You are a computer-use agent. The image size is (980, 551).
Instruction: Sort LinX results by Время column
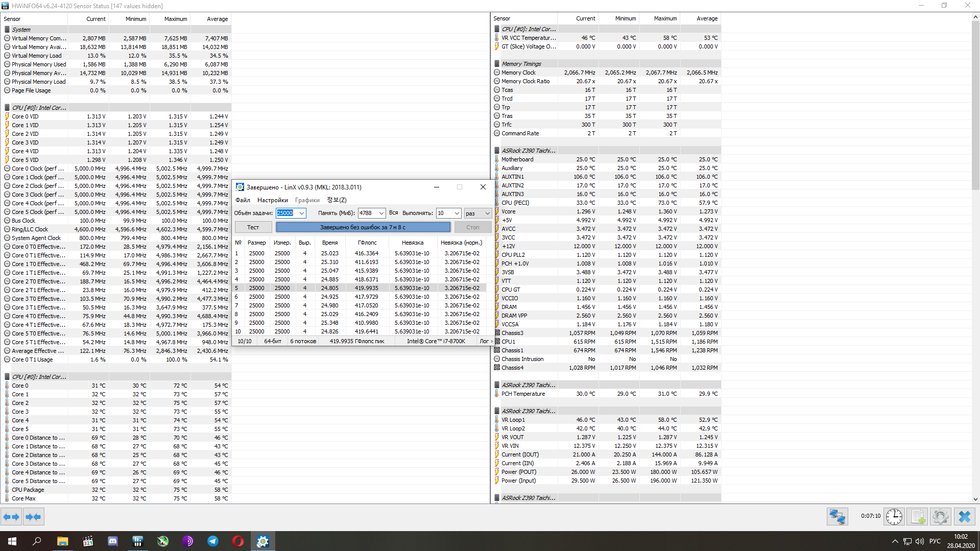click(x=330, y=243)
